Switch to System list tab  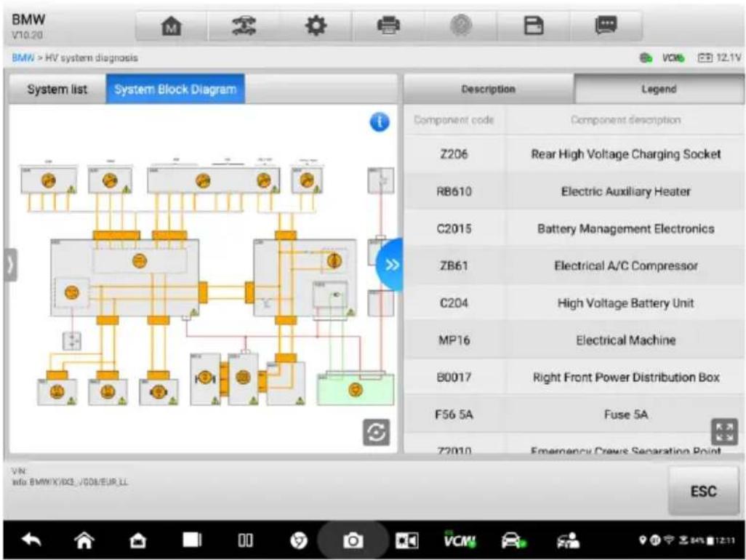coord(57,89)
